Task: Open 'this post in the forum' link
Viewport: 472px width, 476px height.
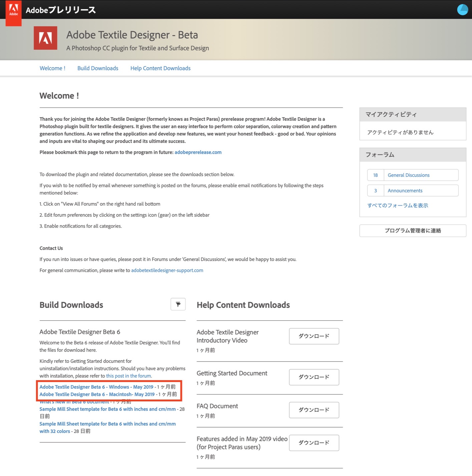Action: click(x=128, y=376)
